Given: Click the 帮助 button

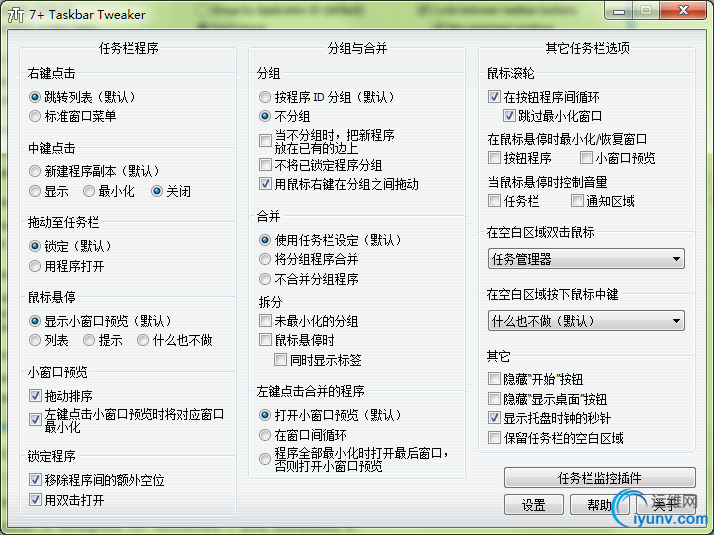Looking at the screenshot, I should tap(600, 505).
